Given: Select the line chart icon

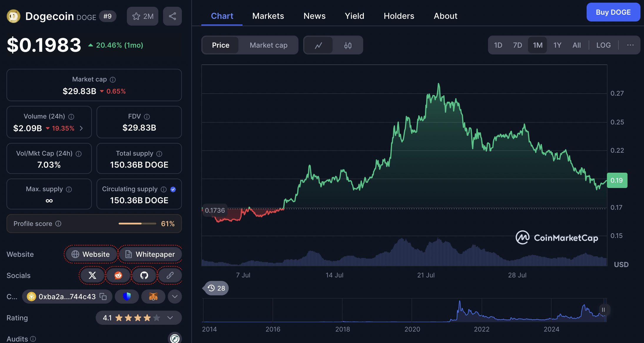Looking at the screenshot, I should (x=319, y=45).
